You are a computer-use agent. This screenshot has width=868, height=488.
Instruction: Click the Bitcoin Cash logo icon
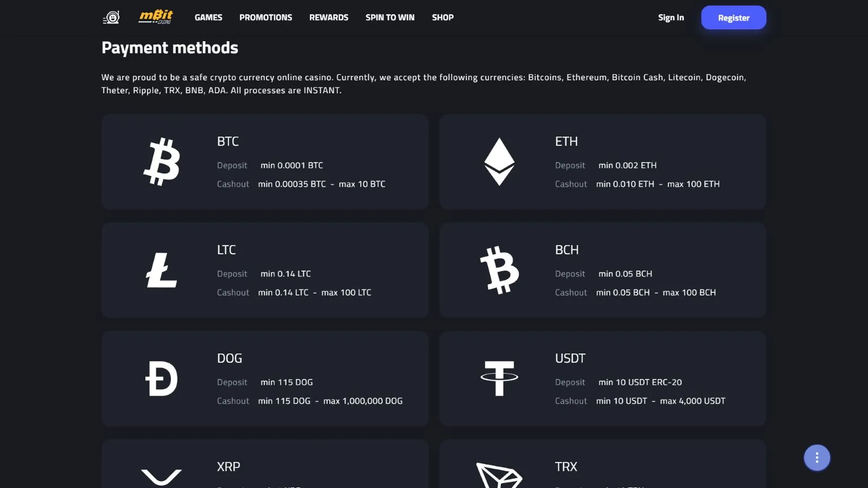(499, 270)
